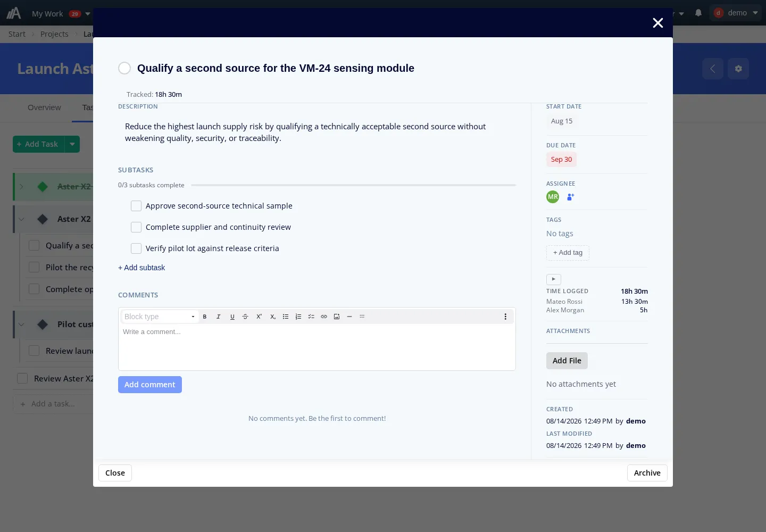Insert bulleted list in comment
766x532 pixels.
coord(286,317)
